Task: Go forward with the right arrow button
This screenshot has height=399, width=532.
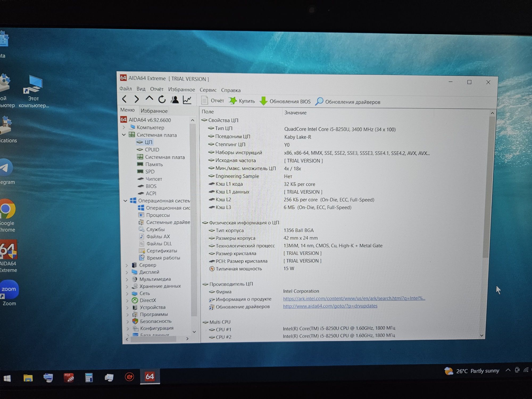Action: point(136,99)
